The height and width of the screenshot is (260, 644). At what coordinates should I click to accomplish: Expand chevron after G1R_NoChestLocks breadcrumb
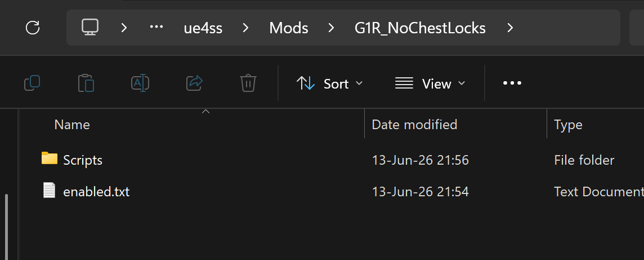(510, 28)
